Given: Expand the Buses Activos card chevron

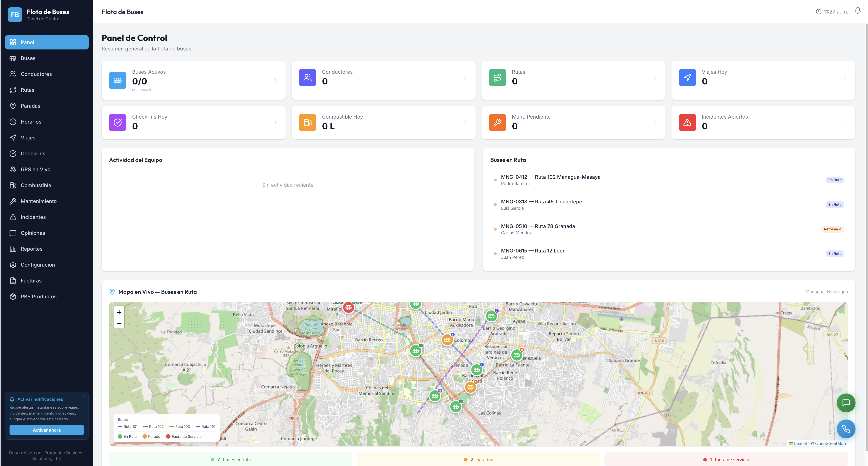Looking at the screenshot, I should pyautogui.click(x=275, y=80).
